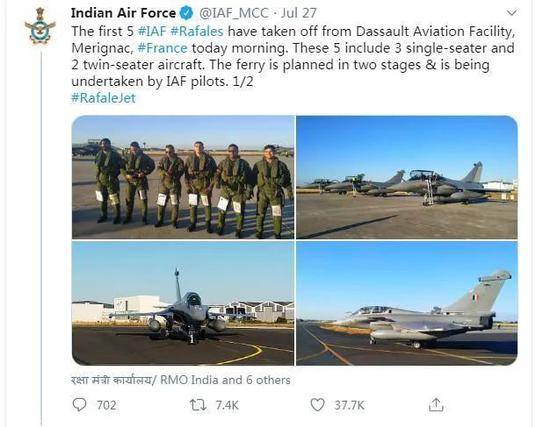Like the tweet with heart icon

coord(317,405)
